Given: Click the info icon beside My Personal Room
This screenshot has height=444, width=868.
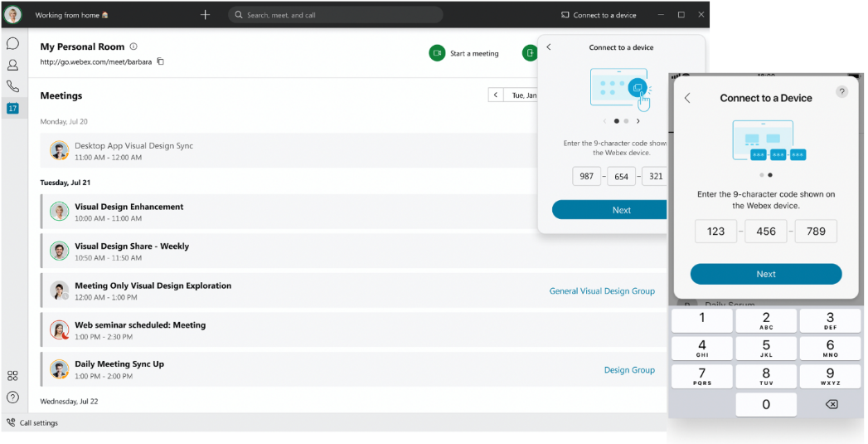Looking at the screenshot, I should (133, 47).
